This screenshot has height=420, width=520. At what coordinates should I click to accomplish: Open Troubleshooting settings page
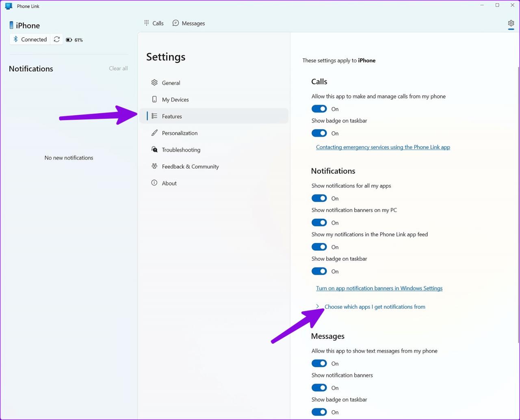181,150
